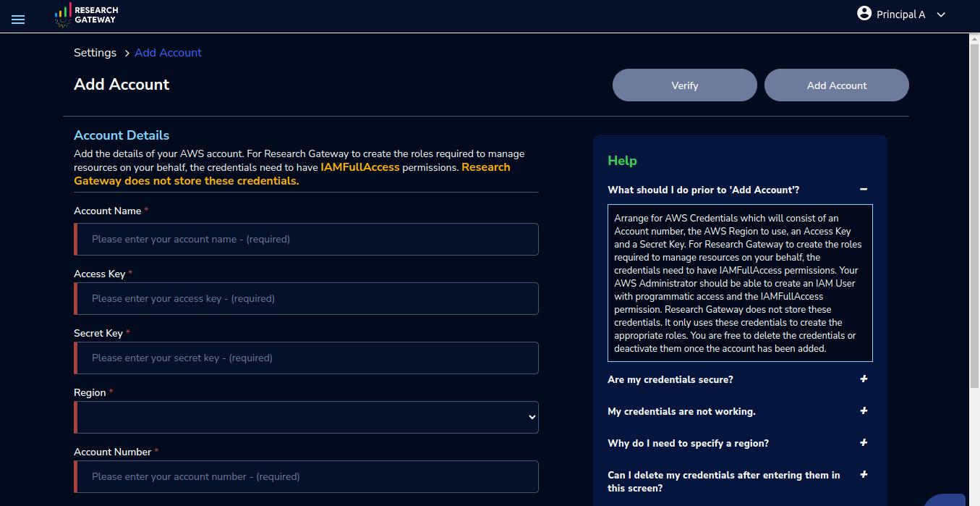The image size is (980, 506).
Task: Collapse 'What should I do prior' help section
Action: [x=864, y=190]
